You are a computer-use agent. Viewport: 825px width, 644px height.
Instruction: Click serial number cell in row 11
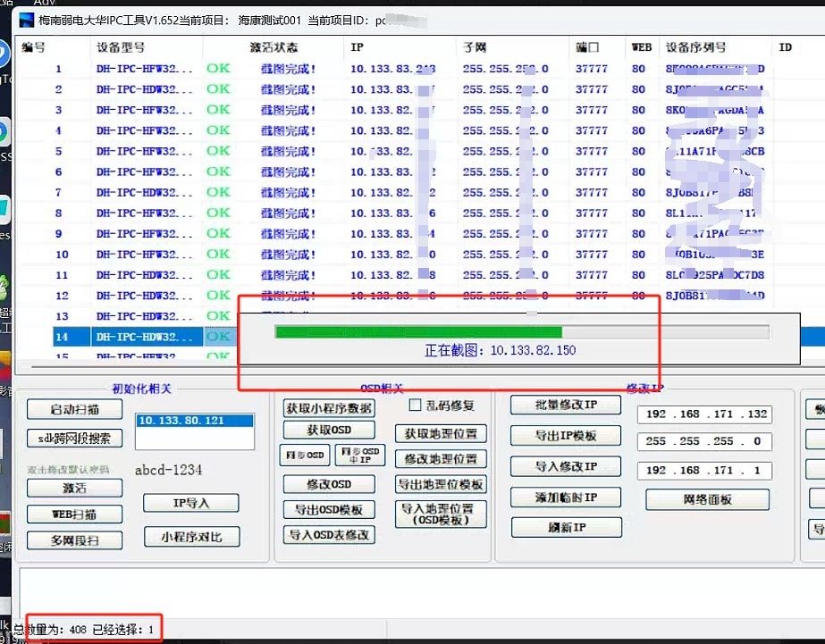click(x=714, y=275)
